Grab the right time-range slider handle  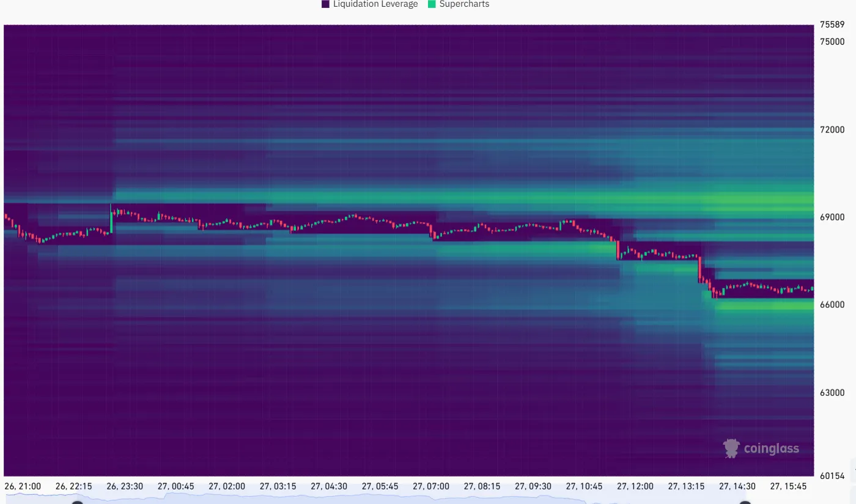pyautogui.click(x=745, y=502)
